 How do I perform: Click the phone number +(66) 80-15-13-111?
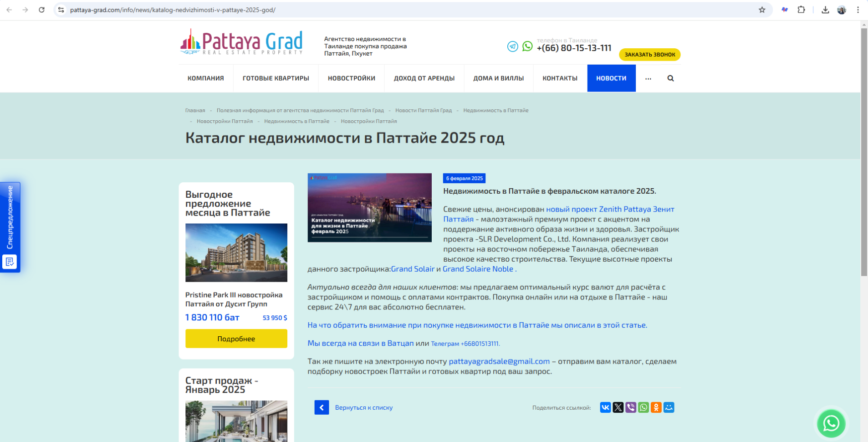click(x=574, y=48)
